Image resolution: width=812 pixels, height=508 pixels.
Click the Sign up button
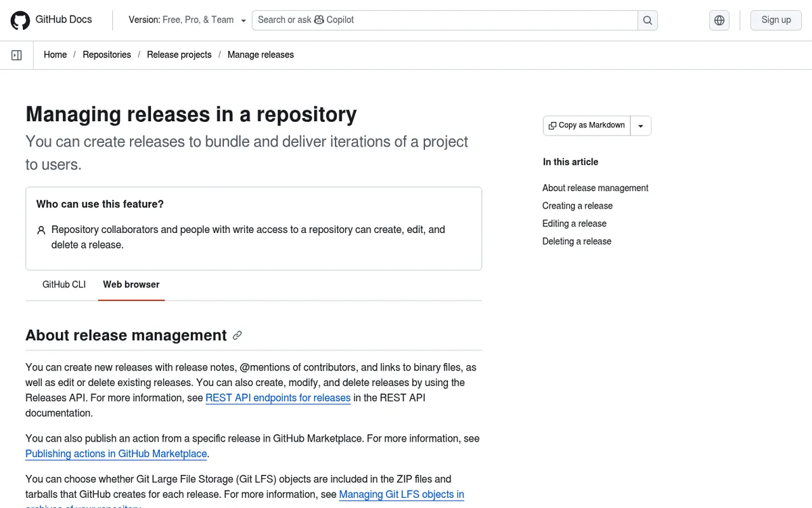[x=776, y=20]
